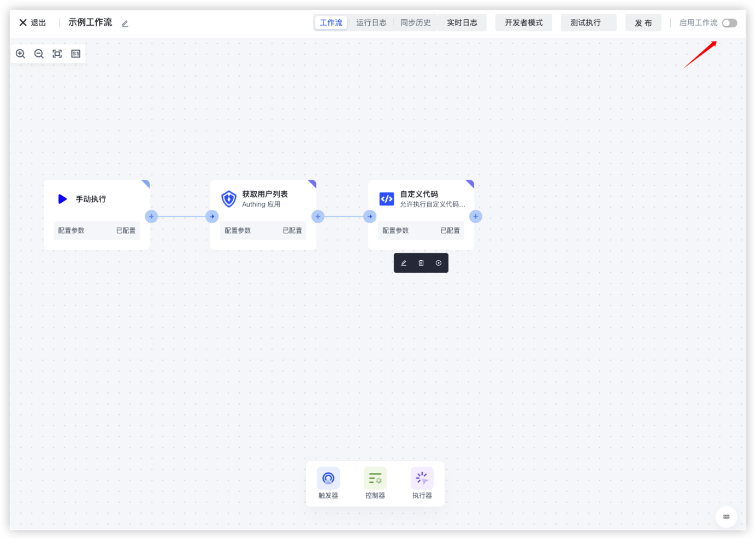Reset canvas to 1:1 scale icon
756x540 pixels.
76,54
